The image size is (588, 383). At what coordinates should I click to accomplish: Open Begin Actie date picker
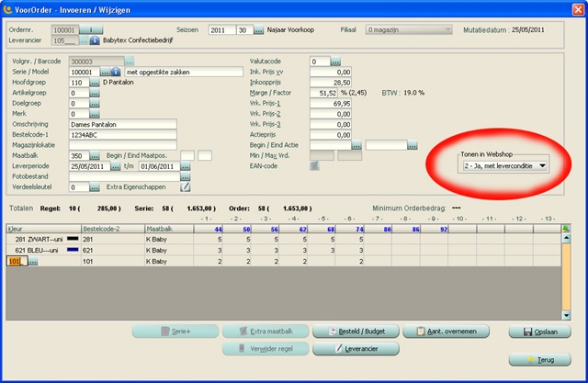pos(356,145)
